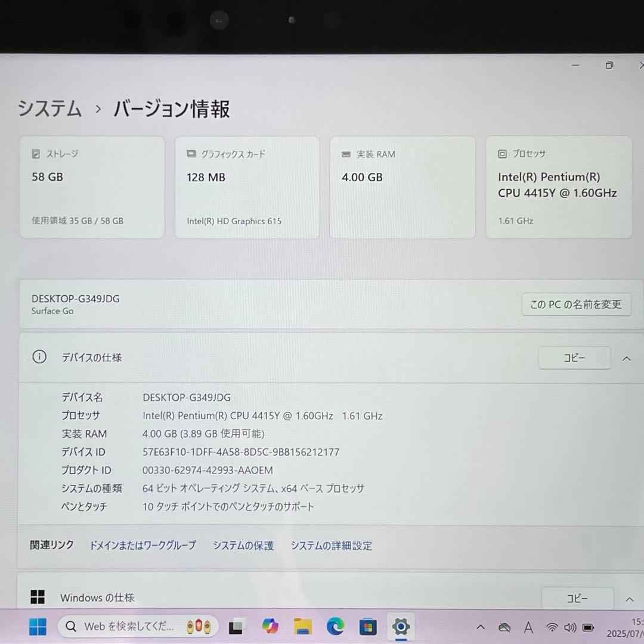Screen dimensions: 644x644
Task: Click the storage drive icon
Action: 36,154
